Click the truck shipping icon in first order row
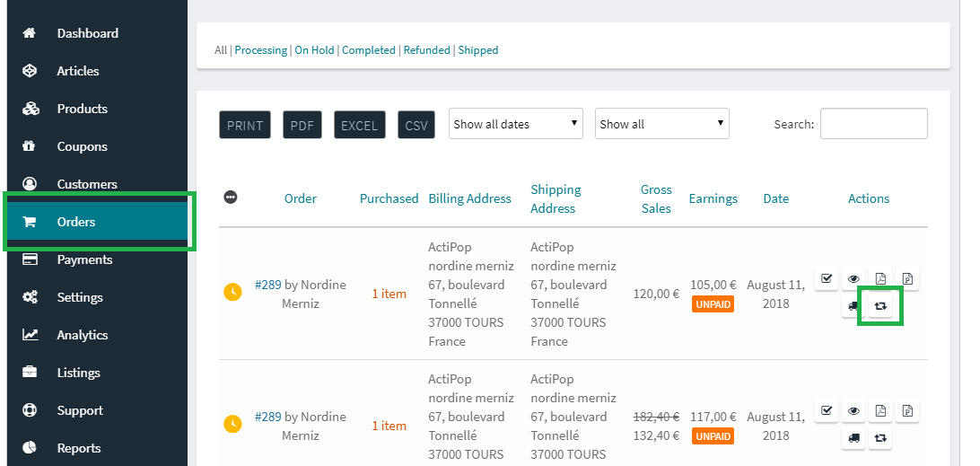 (x=853, y=306)
